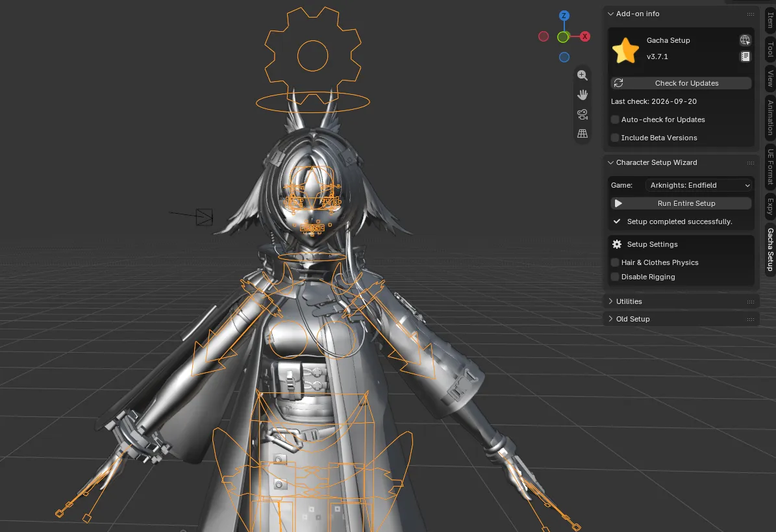Click the negative Z blue gizmo circle
The height and width of the screenshot is (532, 776).
click(564, 57)
